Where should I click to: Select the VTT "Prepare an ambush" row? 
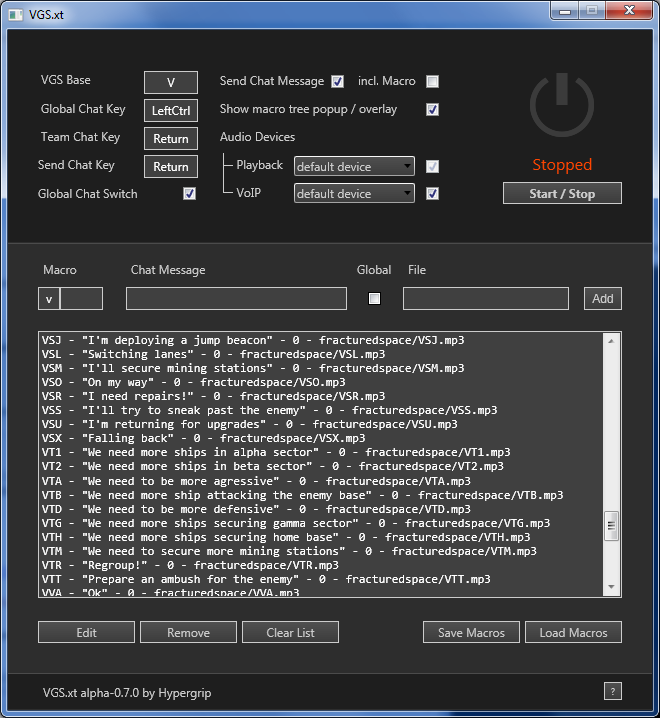(x=321, y=579)
